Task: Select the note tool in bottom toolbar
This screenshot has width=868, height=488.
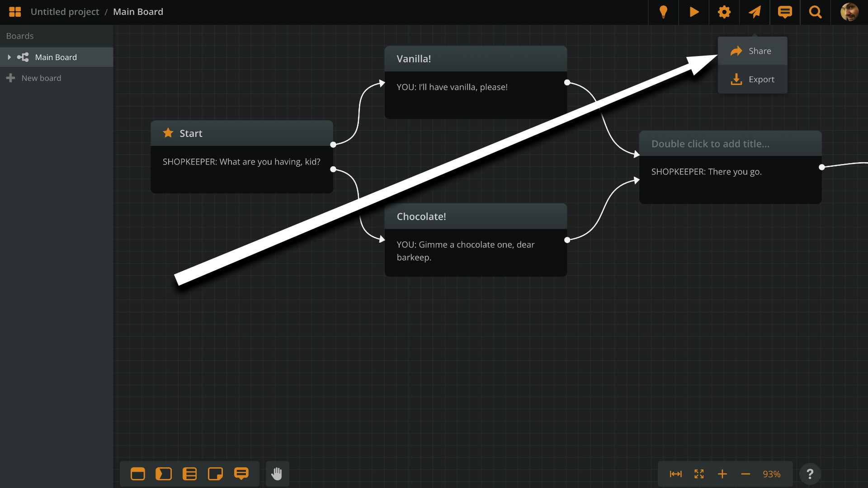Action: coord(215,474)
